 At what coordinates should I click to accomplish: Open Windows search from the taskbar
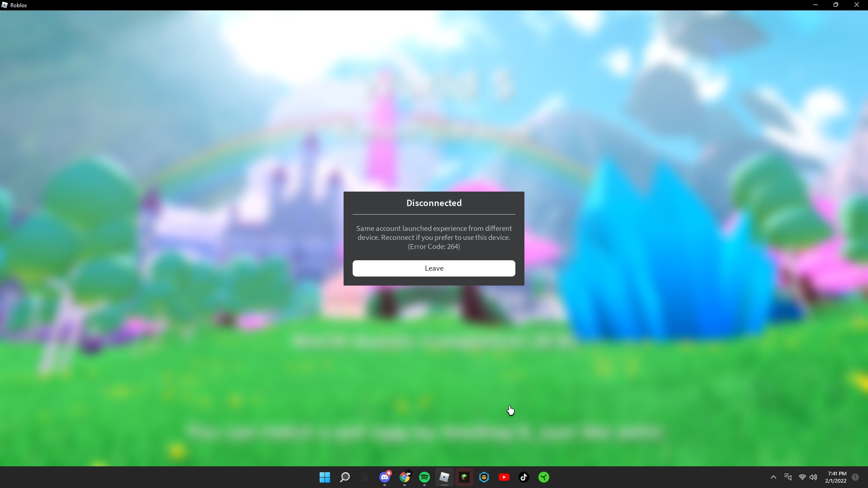[345, 477]
